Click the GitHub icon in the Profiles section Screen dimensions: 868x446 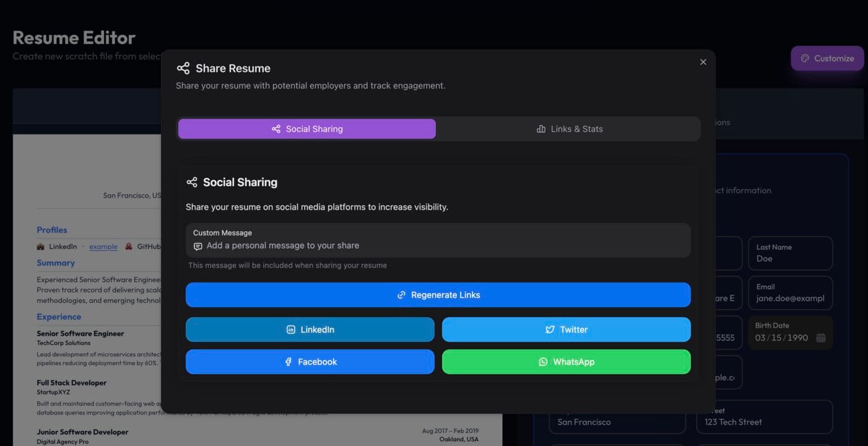[128, 246]
